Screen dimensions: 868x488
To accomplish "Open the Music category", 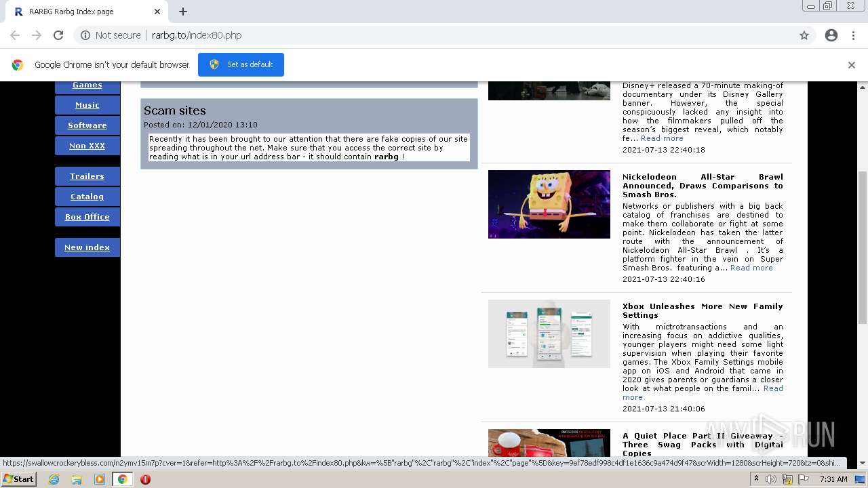I will pos(87,105).
